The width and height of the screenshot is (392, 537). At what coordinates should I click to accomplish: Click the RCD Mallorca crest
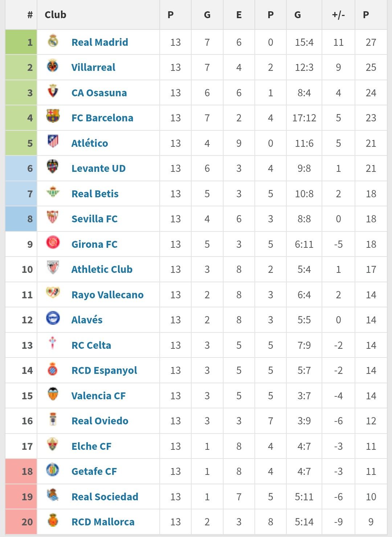click(x=53, y=520)
